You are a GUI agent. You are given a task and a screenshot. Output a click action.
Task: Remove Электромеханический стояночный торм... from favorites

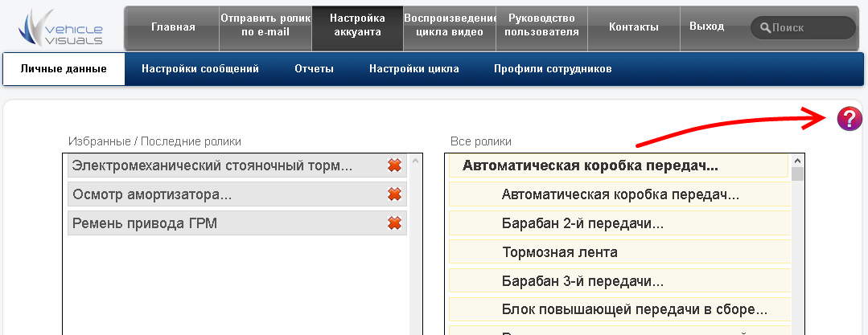point(394,165)
